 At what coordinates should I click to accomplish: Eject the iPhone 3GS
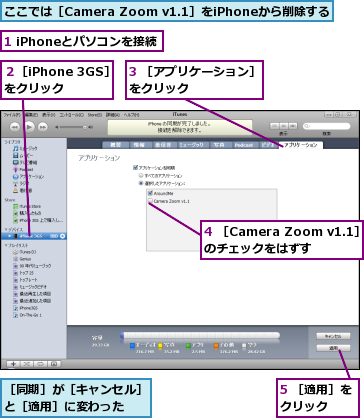62,236
